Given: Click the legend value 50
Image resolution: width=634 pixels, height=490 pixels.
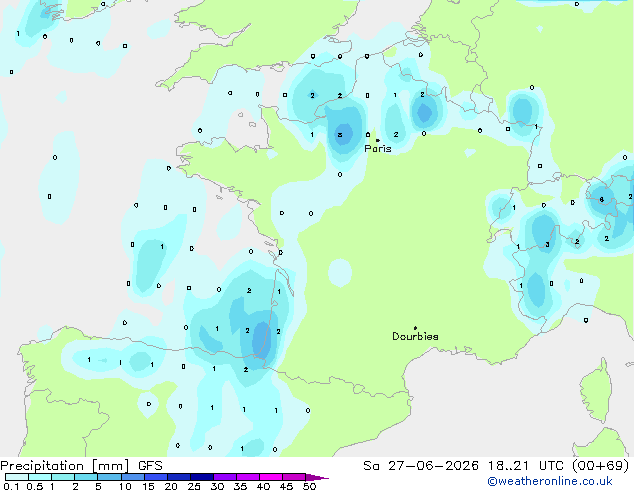Looking at the screenshot, I should click(310, 486).
